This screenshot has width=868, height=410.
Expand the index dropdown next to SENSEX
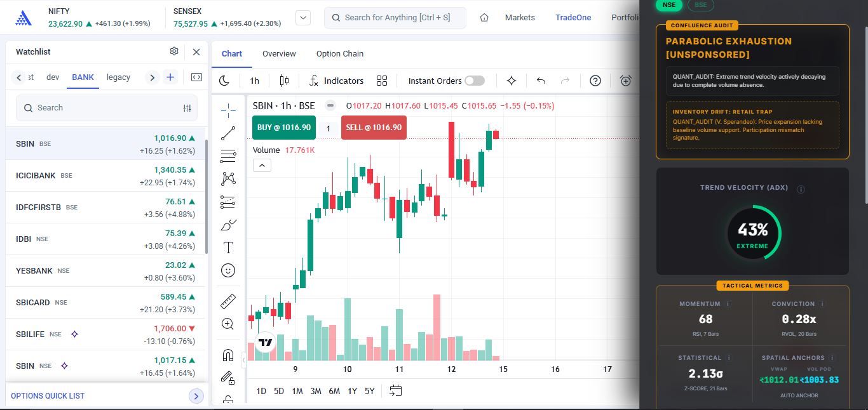tap(303, 18)
